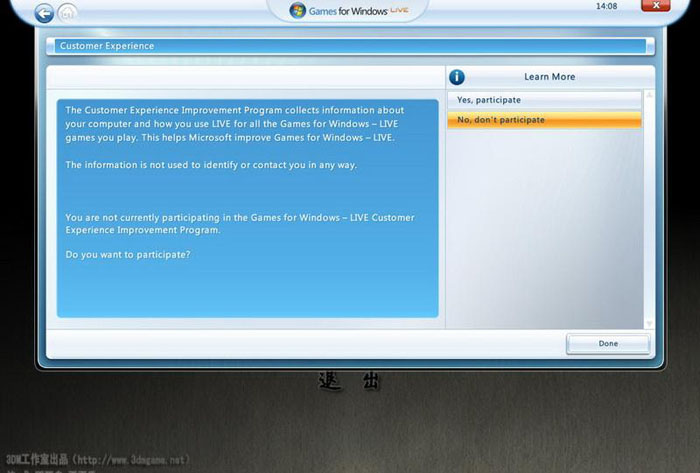Open the home icon button
700x473 pixels.
(x=67, y=13)
